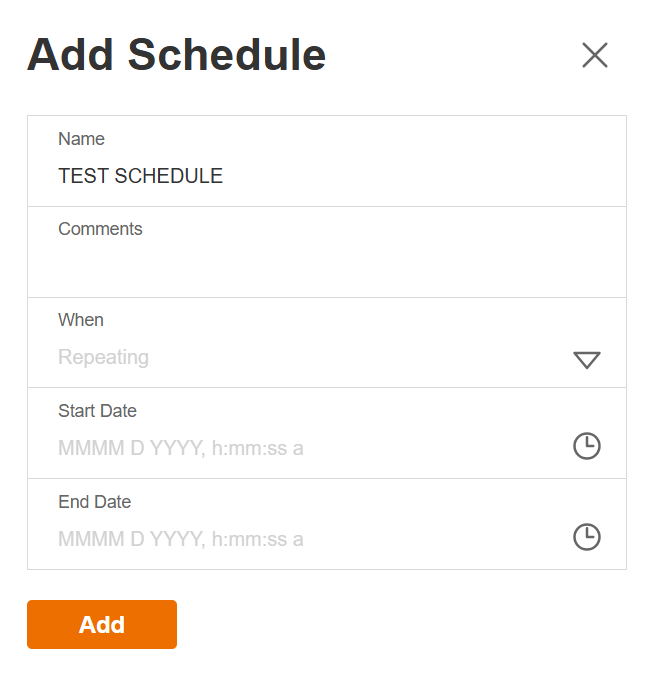The width and height of the screenshot is (656, 685).
Task: Click the When field label
Action: click(x=81, y=320)
